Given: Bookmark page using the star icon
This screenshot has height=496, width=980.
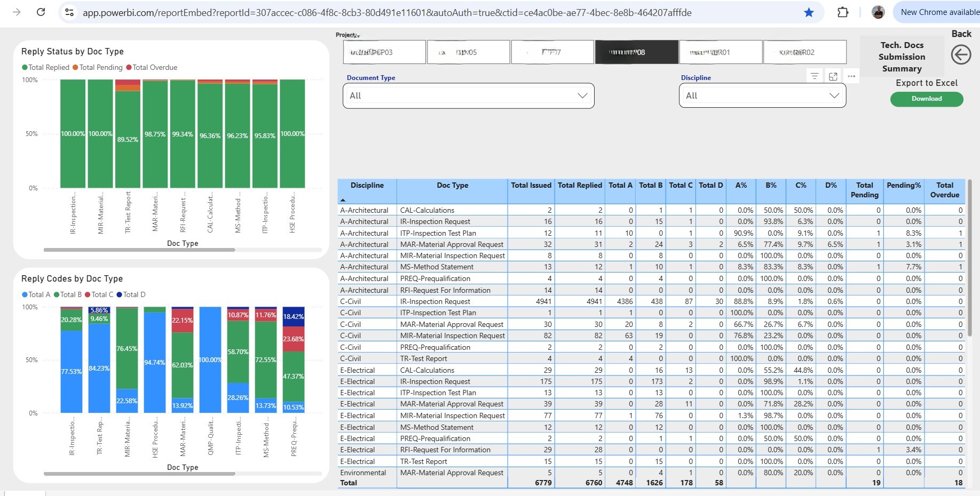Looking at the screenshot, I should point(809,12).
